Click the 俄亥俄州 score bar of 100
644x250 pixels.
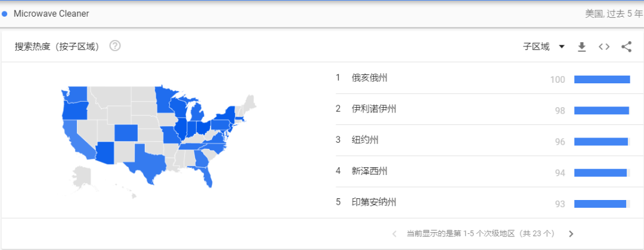[602, 79]
